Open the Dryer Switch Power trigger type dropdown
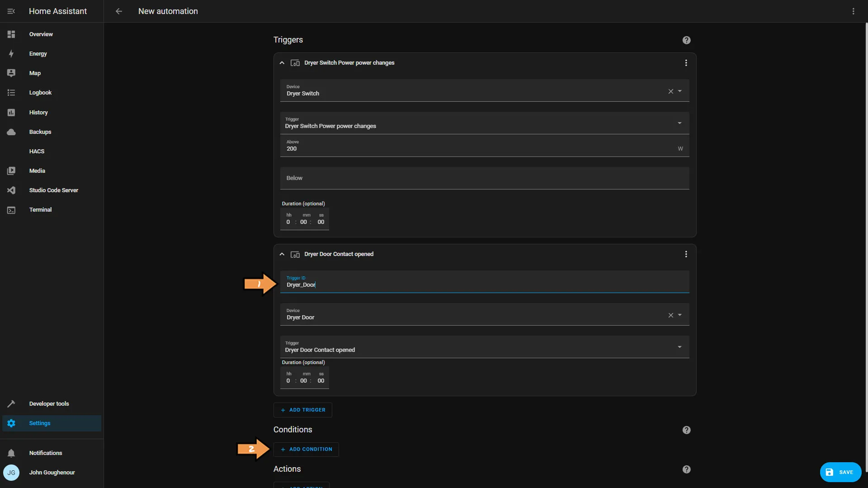 click(x=679, y=123)
